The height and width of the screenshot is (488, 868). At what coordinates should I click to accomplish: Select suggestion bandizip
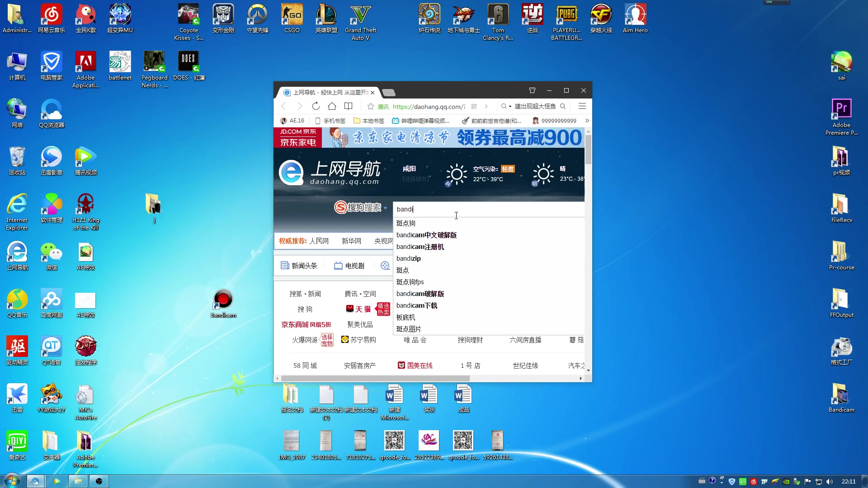(408, 258)
